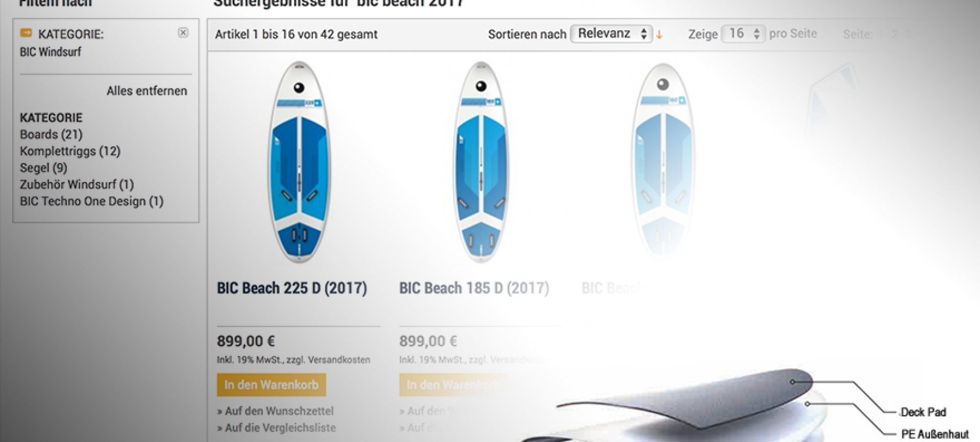Add 225 D to Vergleichsliste

coord(277,428)
